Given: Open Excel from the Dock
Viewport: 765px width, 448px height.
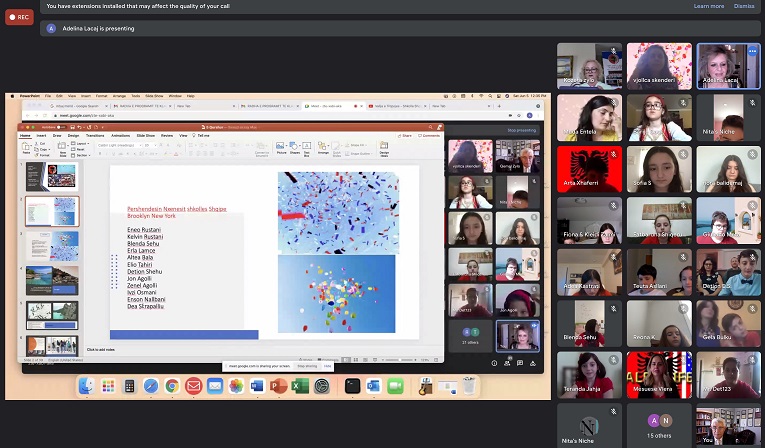Looking at the screenshot, I should pyautogui.click(x=300, y=386).
